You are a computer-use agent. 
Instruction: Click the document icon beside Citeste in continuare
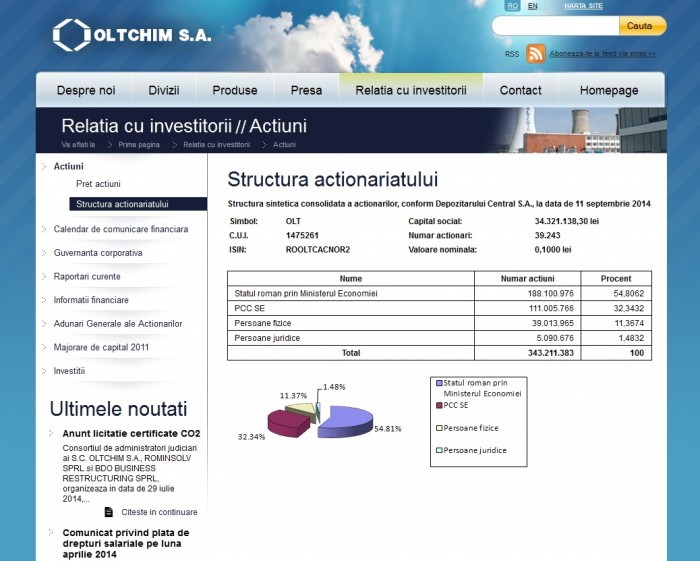[108, 512]
